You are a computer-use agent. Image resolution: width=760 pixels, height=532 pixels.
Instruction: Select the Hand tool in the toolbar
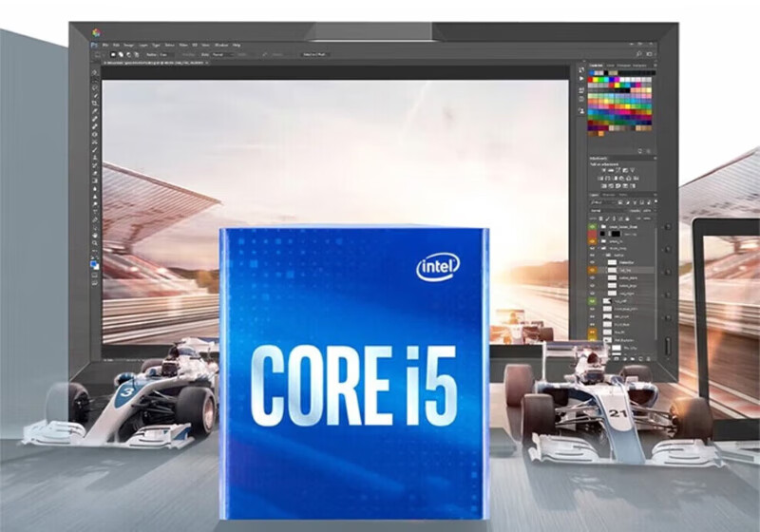point(95,235)
